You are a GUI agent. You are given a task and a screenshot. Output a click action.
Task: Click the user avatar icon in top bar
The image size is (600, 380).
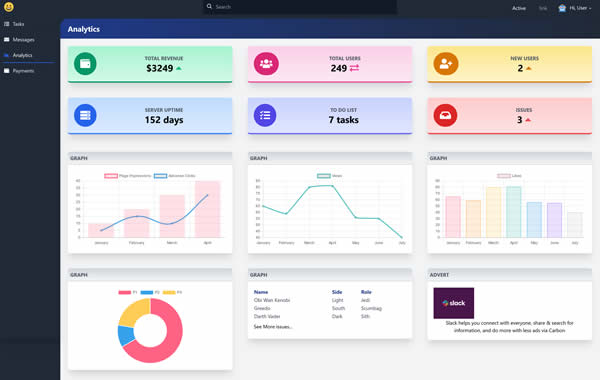pyautogui.click(x=562, y=8)
